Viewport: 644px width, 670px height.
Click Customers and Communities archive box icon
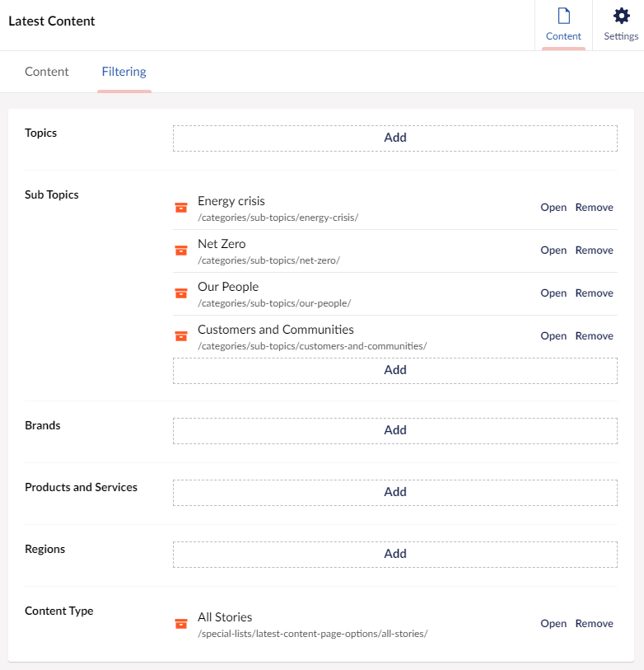181,336
